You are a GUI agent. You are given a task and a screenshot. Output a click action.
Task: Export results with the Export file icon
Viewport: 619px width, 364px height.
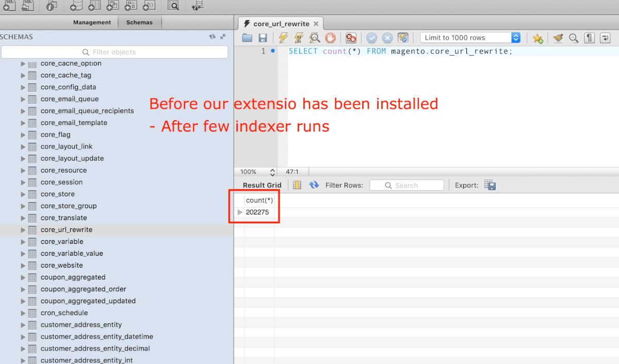tap(490, 185)
